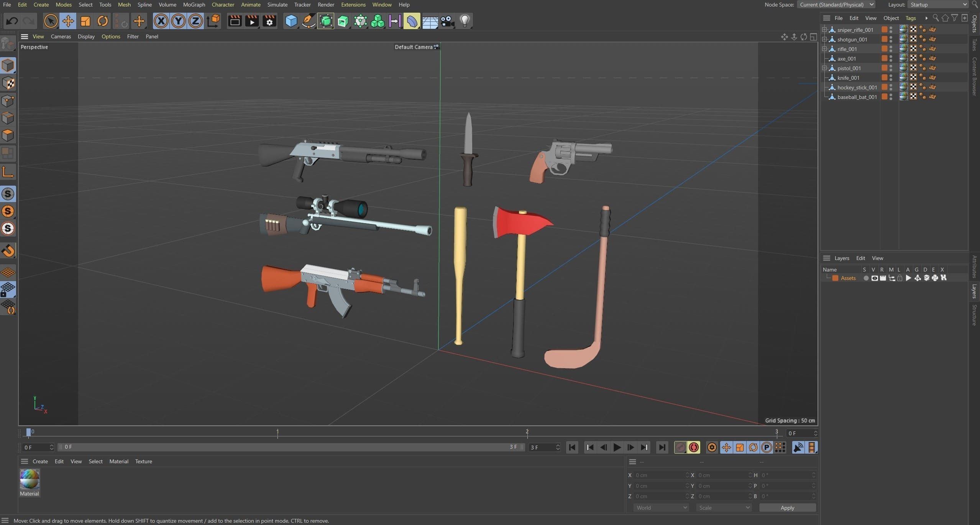Add a Camera object
The image size is (980, 525).
point(447,21)
